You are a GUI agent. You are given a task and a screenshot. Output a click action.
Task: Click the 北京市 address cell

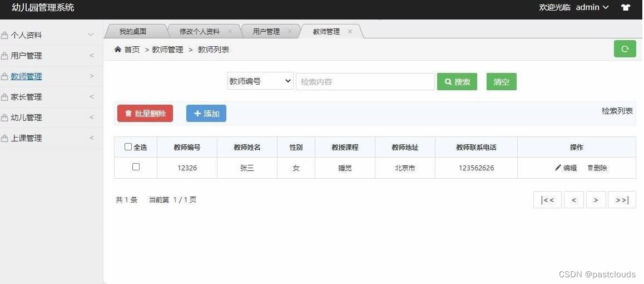click(405, 168)
